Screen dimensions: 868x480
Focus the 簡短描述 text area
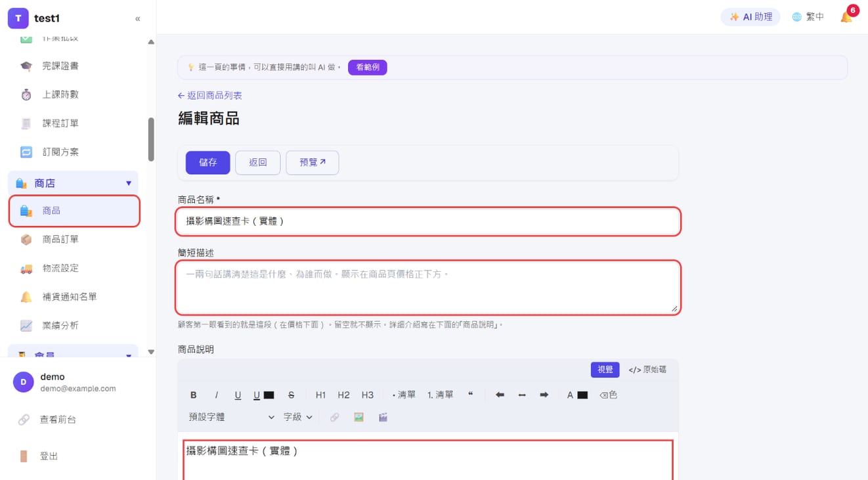428,288
